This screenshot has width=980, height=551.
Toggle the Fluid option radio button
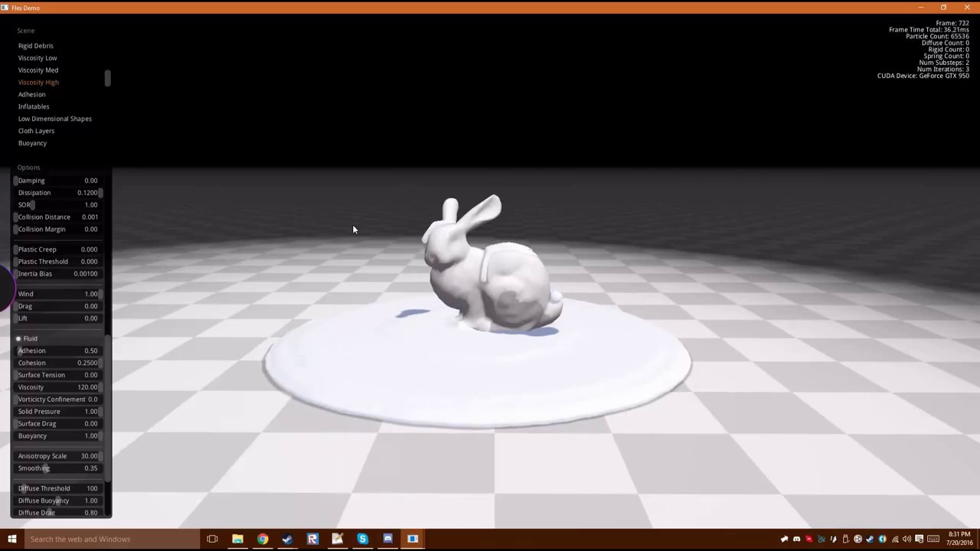point(18,338)
